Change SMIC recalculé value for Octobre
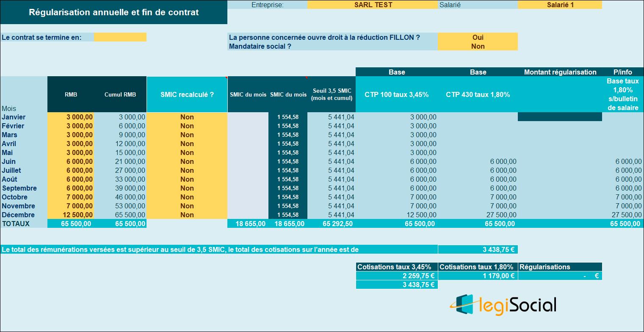The width and height of the screenshot is (644, 332). pyautogui.click(x=187, y=197)
